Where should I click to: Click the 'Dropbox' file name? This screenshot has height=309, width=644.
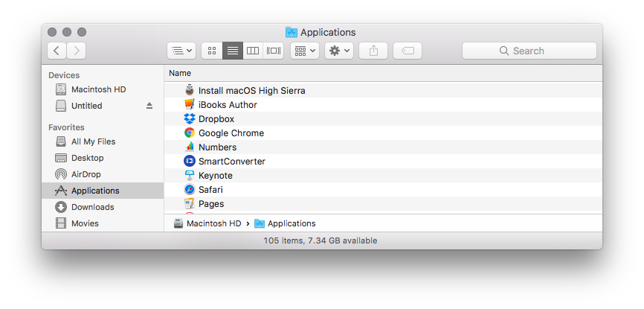tap(216, 119)
